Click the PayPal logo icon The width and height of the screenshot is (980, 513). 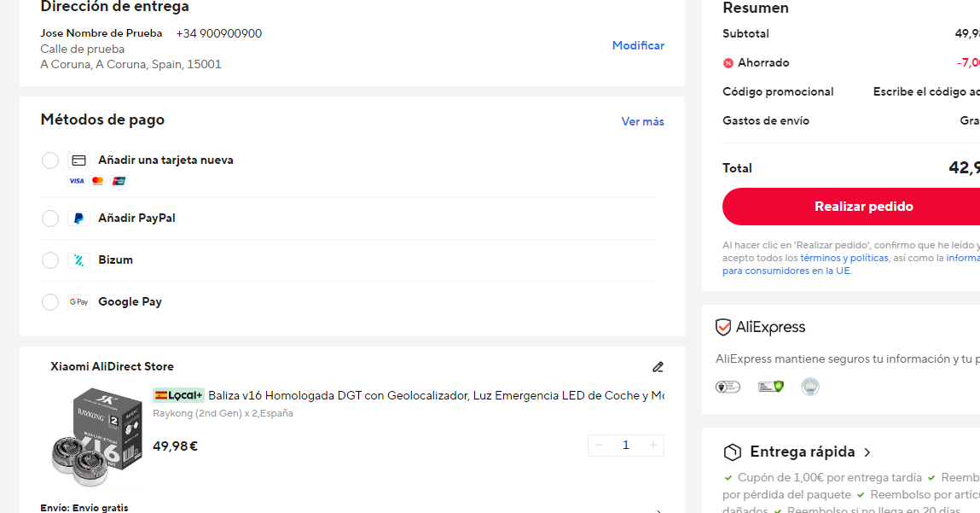[x=78, y=219]
